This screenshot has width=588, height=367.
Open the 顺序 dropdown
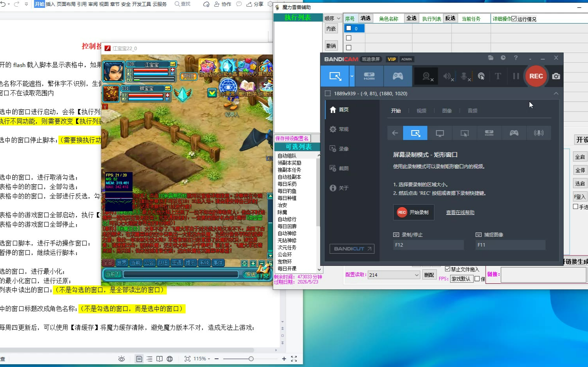click(x=332, y=18)
